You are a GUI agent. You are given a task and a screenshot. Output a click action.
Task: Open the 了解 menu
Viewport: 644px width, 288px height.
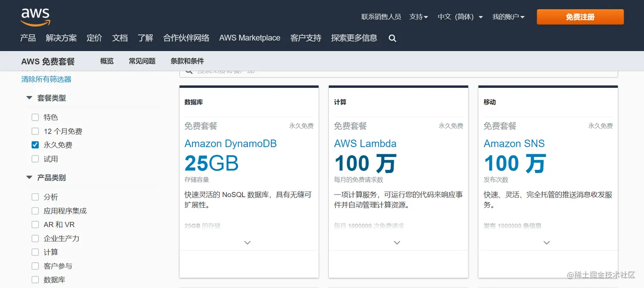tap(146, 38)
